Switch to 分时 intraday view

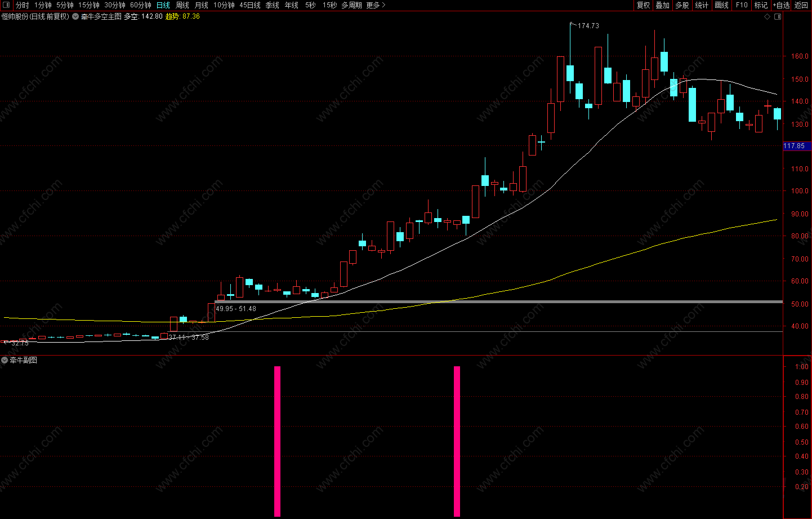22,5
